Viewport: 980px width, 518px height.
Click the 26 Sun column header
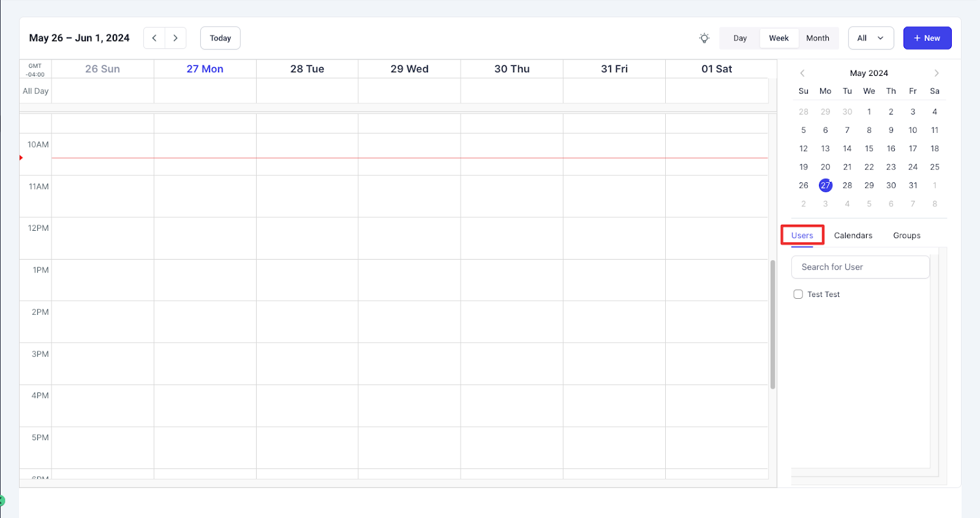(x=102, y=69)
